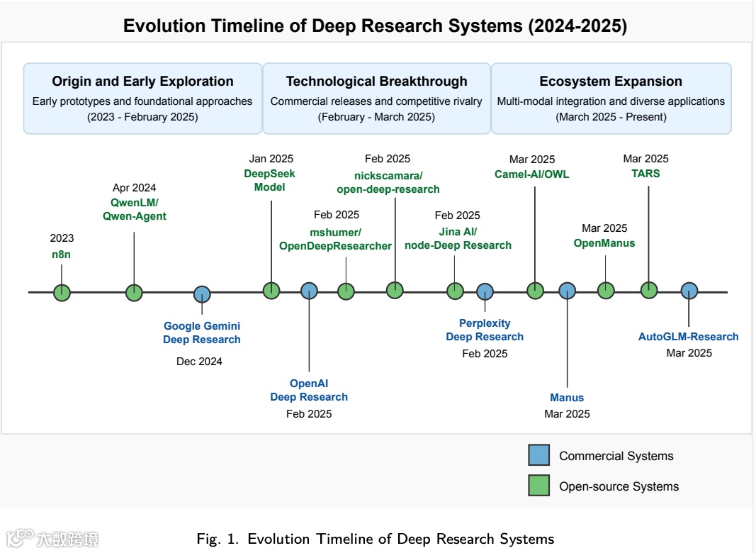Screen dimensions: 756x553
Task: Click the "nickscamara/ open-deep-research" label
Action: [x=388, y=182]
